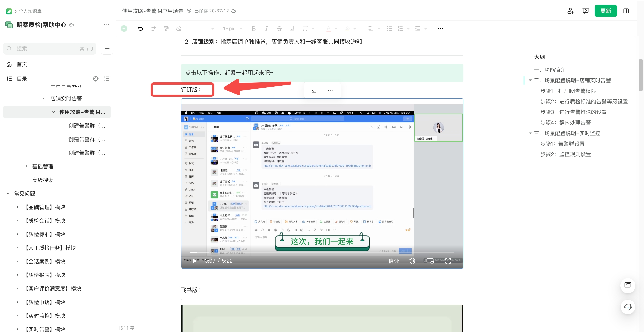Click the highlight color marker icon
Viewport: 644px width, 332px height.
coord(347,29)
